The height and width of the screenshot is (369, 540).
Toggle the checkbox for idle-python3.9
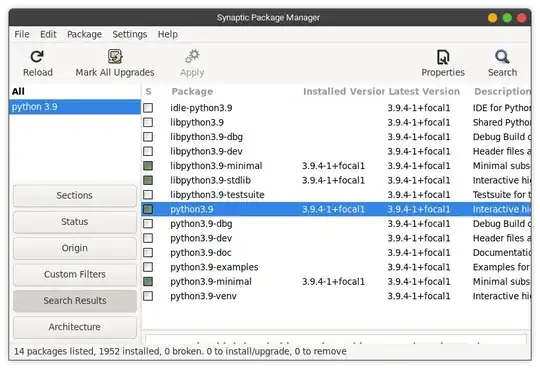coord(148,108)
